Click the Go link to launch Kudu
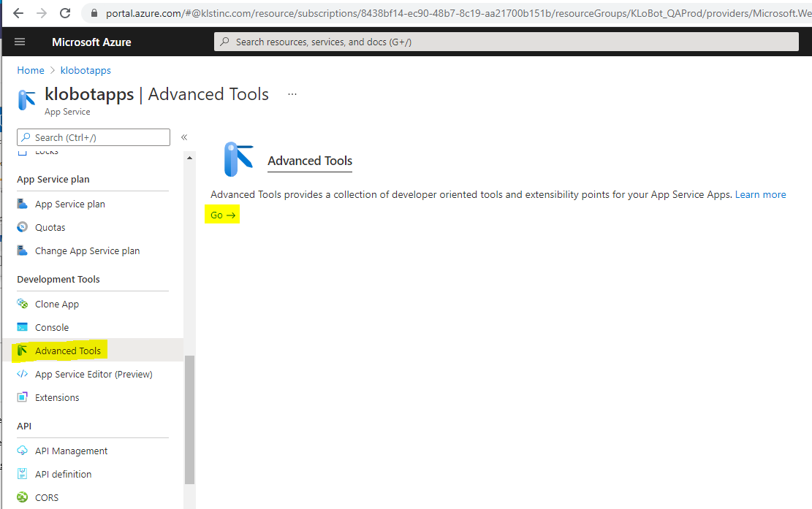 (223, 215)
